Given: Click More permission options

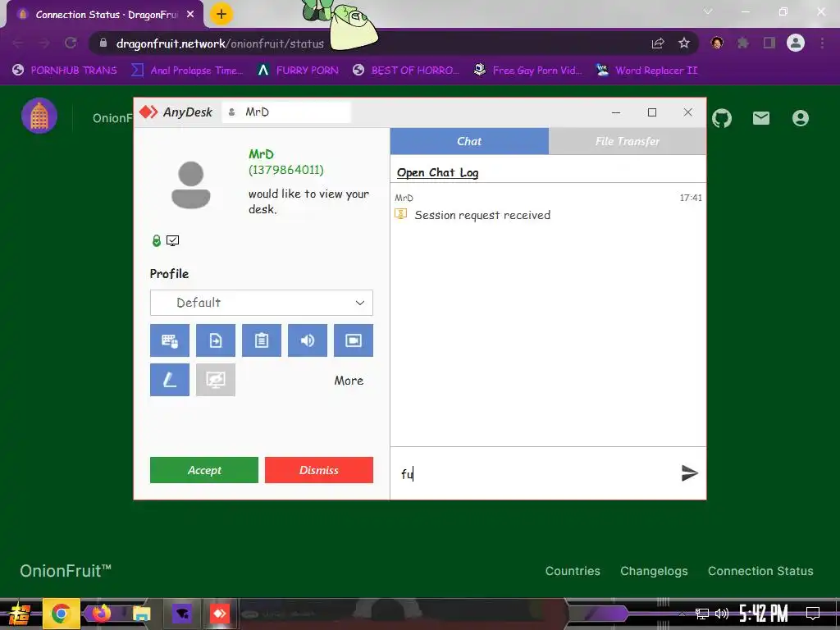Looking at the screenshot, I should coord(349,381).
